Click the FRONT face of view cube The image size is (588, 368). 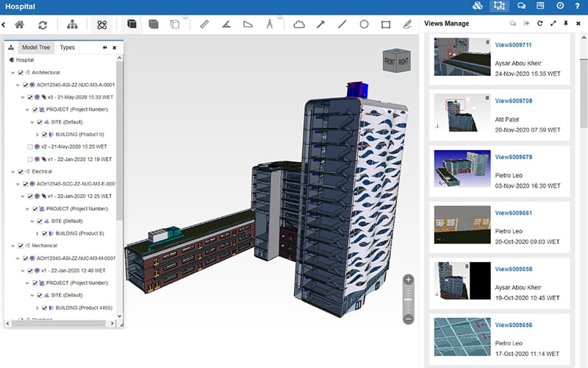pyautogui.click(x=390, y=61)
